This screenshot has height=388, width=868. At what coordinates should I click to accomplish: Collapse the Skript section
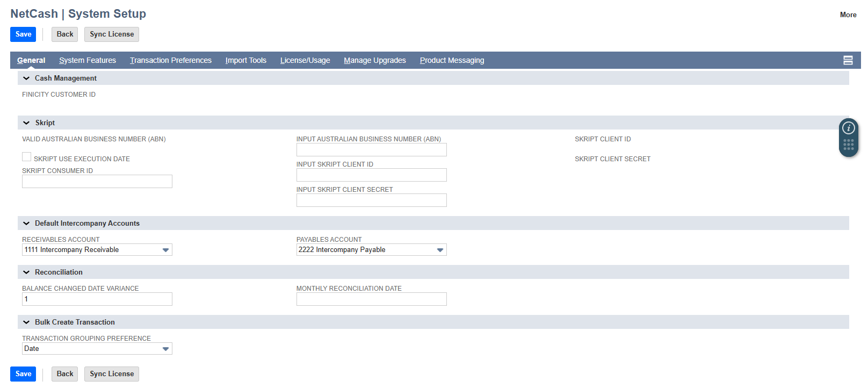(x=26, y=123)
